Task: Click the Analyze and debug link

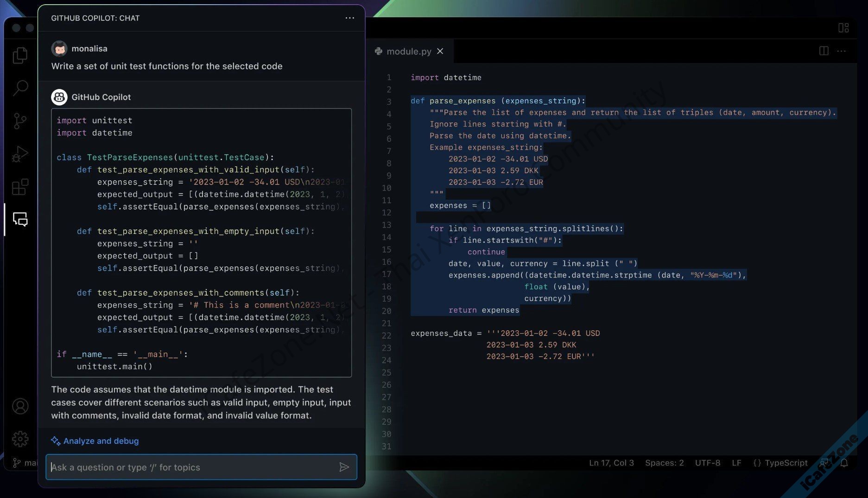Action: click(x=101, y=441)
